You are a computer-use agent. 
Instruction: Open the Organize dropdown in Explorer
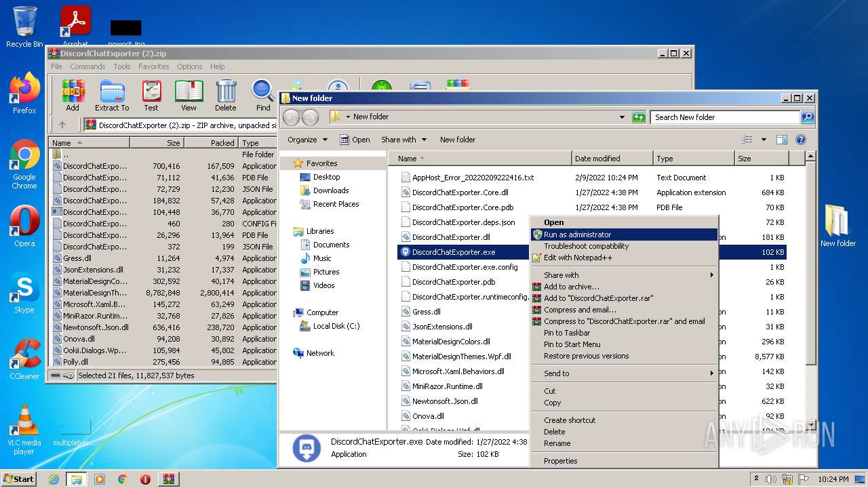click(x=307, y=140)
